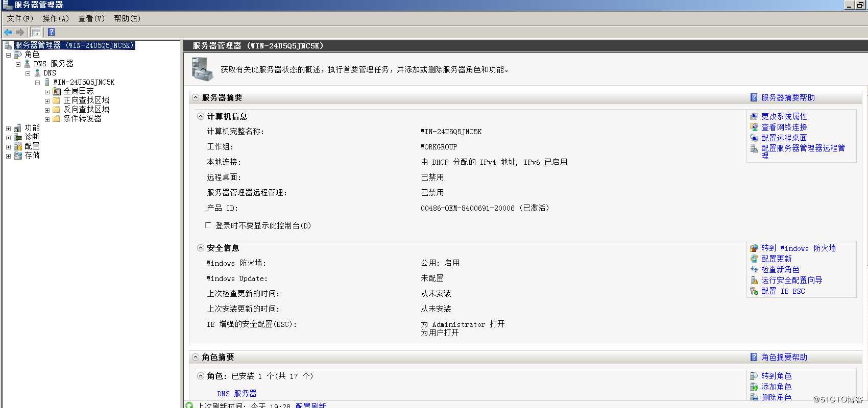Click 运行安全配置向导 link
Screen dimensions: 868x408
click(x=792, y=280)
